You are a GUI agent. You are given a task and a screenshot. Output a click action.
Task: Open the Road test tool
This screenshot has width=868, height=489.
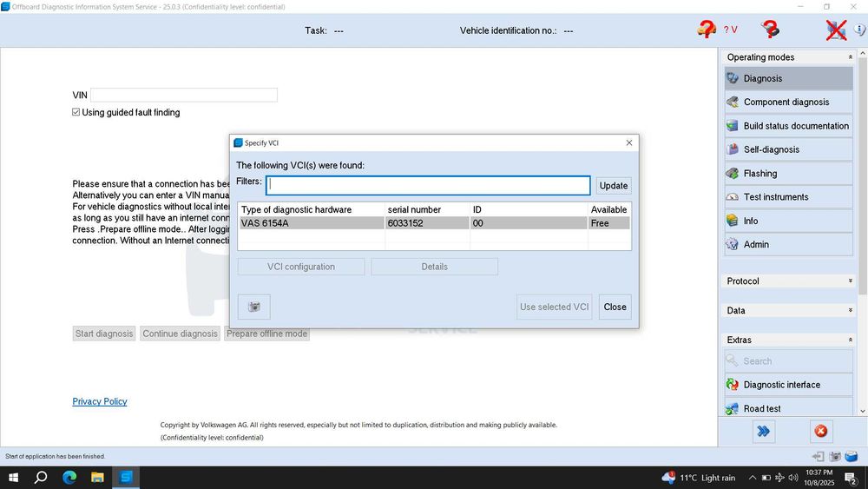[788, 408]
